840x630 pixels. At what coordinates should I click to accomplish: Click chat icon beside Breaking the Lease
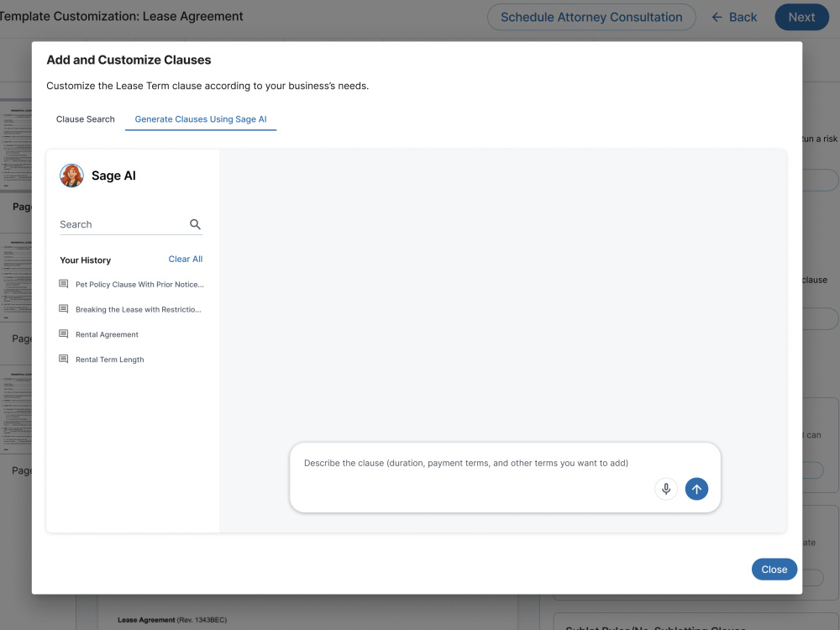[x=63, y=309]
